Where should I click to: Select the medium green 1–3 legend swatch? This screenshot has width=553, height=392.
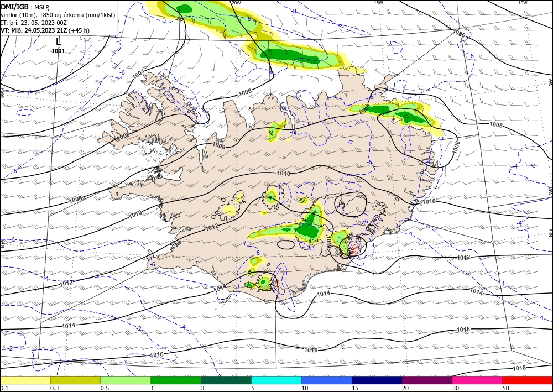tap(176, 380)
